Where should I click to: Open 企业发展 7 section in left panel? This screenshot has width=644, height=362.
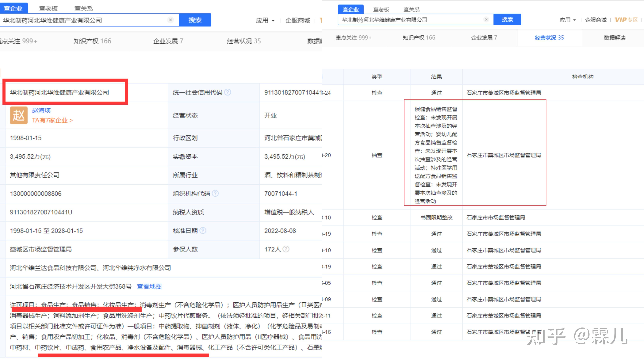168,41
